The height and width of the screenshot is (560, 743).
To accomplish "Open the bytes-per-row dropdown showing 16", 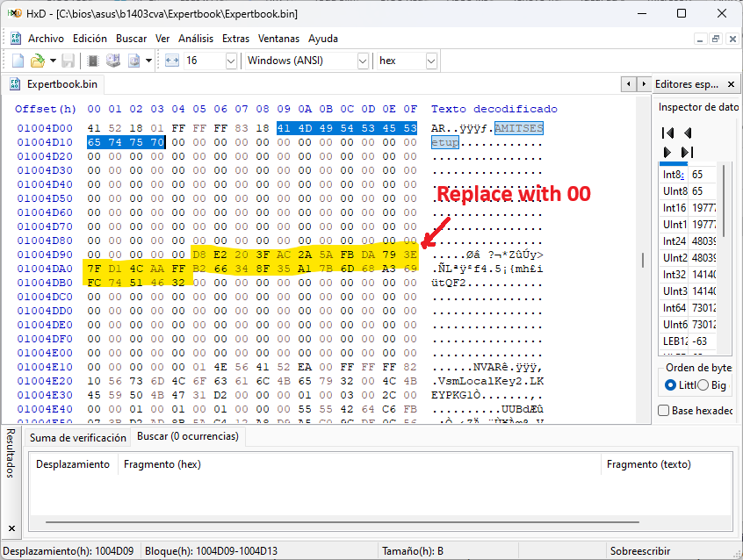I will tap(231, 61).
